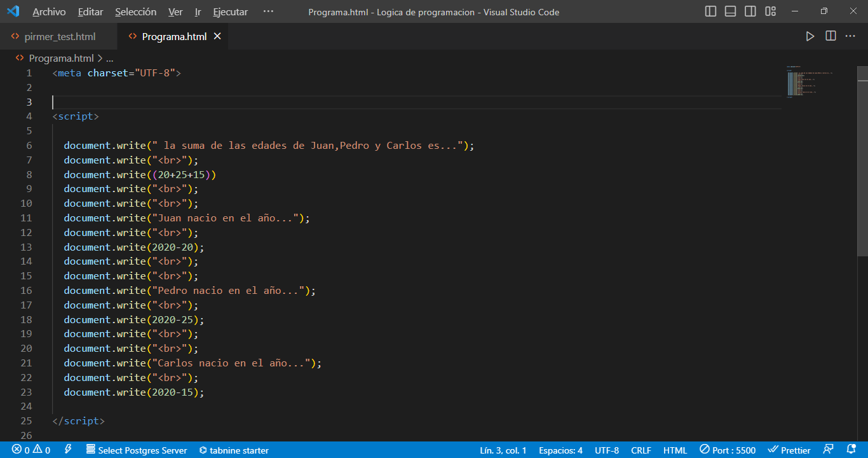Click the lightning bolt status bar icon
This screenshot has height=458, width=868.
68,450
